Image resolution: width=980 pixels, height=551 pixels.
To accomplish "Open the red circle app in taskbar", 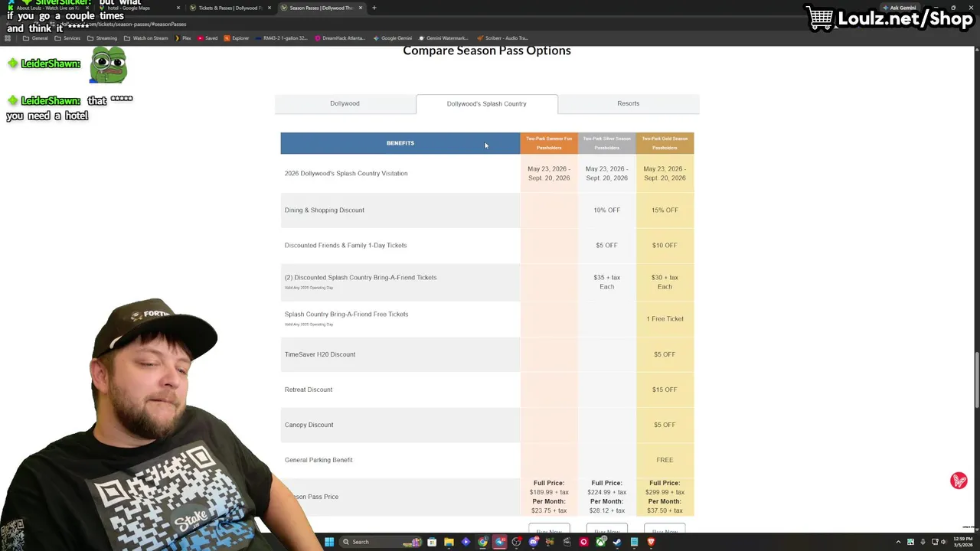I will (x=583, y=542).
